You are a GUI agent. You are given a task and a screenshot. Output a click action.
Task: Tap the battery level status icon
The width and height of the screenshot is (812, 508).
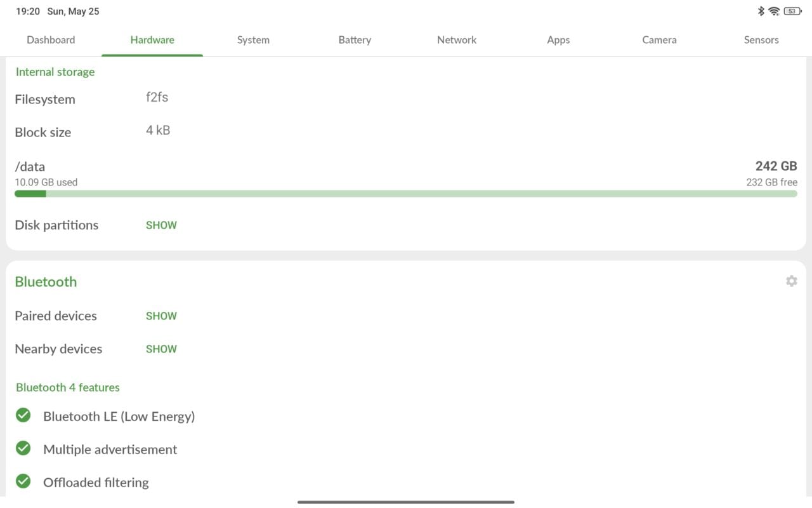tap(792, 11)
